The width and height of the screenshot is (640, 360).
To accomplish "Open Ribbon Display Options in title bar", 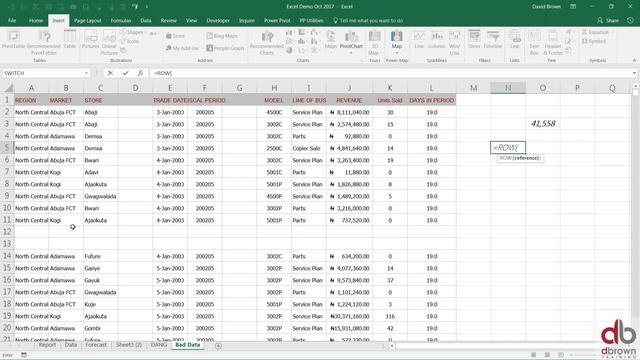I will click(x=573, y=7).
